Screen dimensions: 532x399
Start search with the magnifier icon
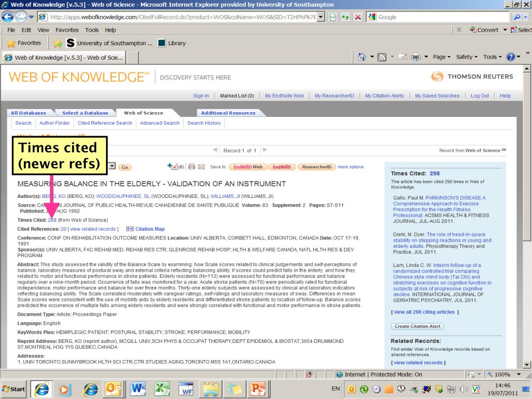tap(517, 17)
